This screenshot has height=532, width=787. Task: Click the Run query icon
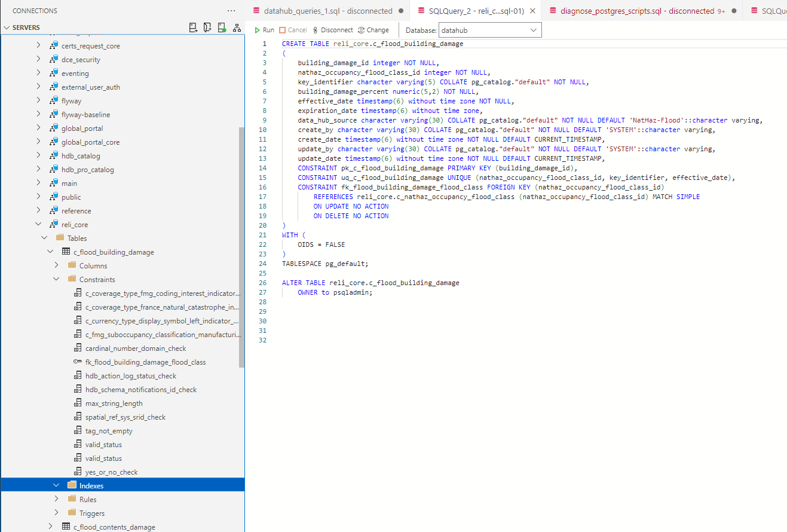point(263,29)
